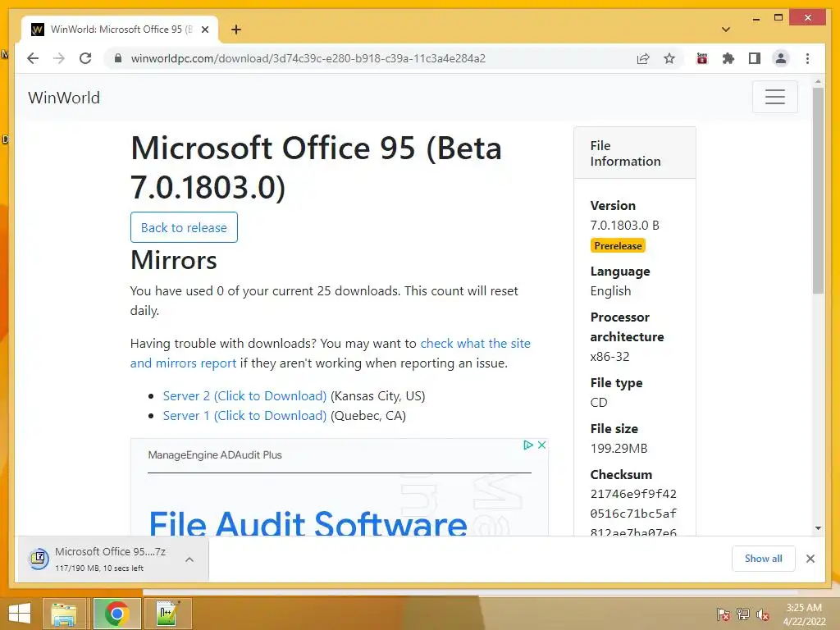
Task: Reload the WinWorld page
Action: coord(85,58)
